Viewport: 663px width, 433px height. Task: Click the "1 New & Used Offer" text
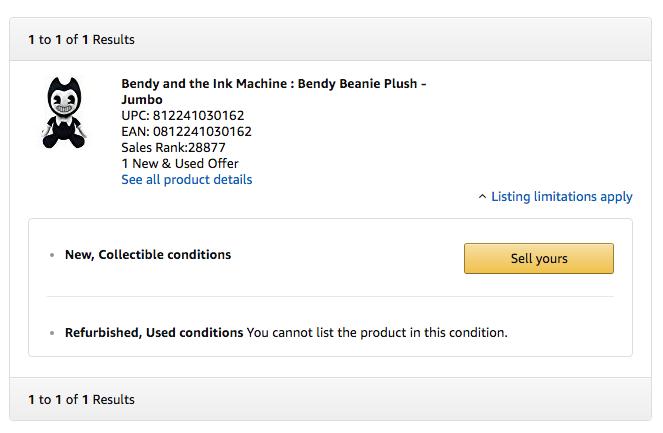(x=180, y=164)
